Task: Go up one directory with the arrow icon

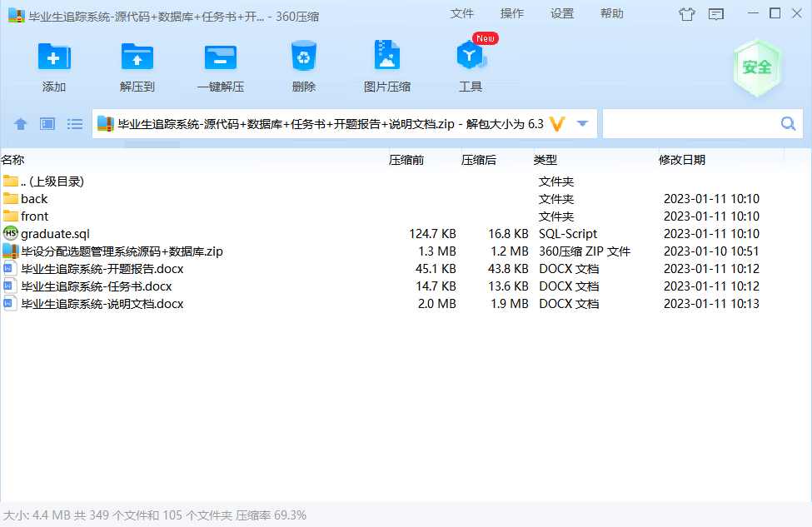Action: tap(21, 124)
